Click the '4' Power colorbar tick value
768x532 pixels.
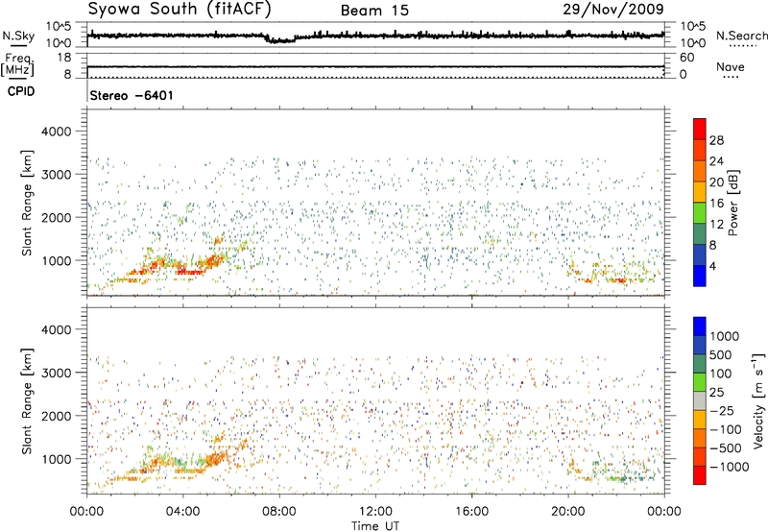[x=712, y=266]
